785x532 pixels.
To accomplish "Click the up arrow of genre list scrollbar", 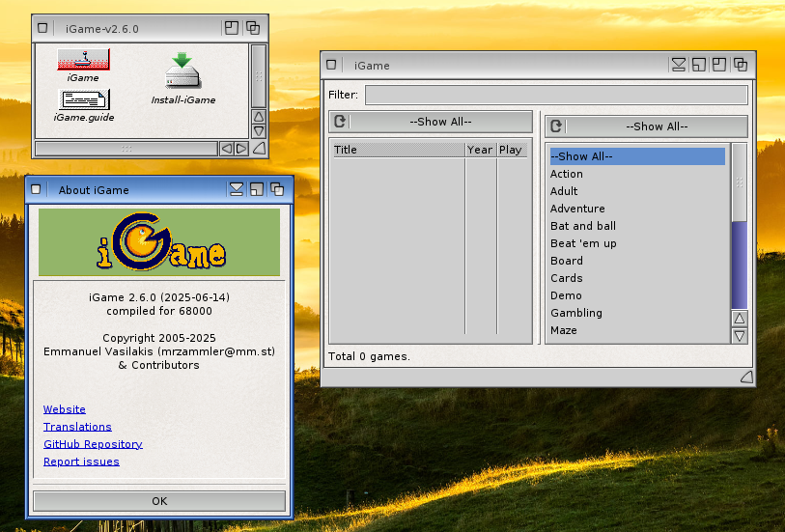I will pos(740,319).
